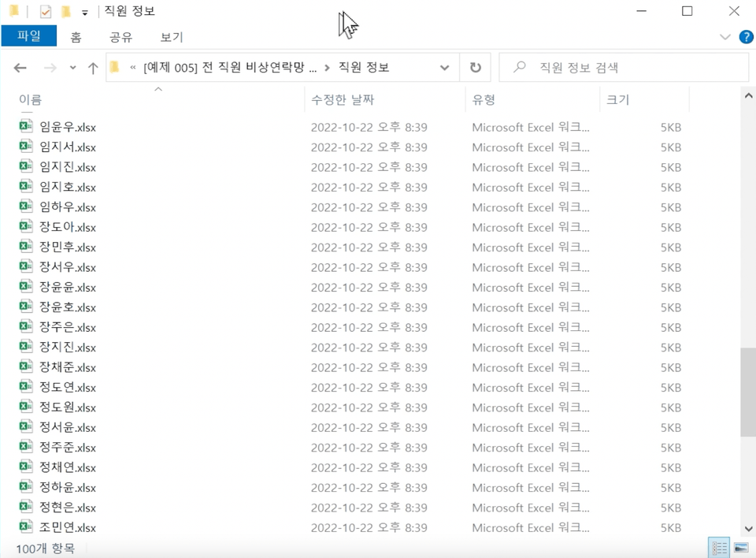Click the modified date of 임윤우.xlsx
Viewport: 756px width, 558px height.
tap(369, 128)
